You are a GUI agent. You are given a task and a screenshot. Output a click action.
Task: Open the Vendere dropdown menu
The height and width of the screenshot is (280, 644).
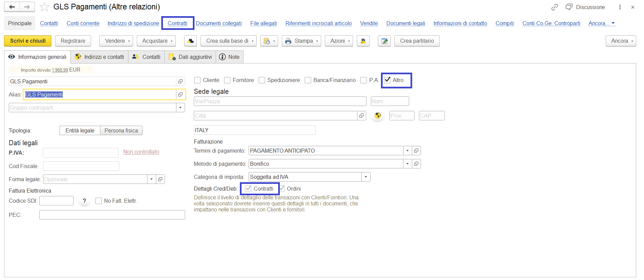[x=116, y=41]
